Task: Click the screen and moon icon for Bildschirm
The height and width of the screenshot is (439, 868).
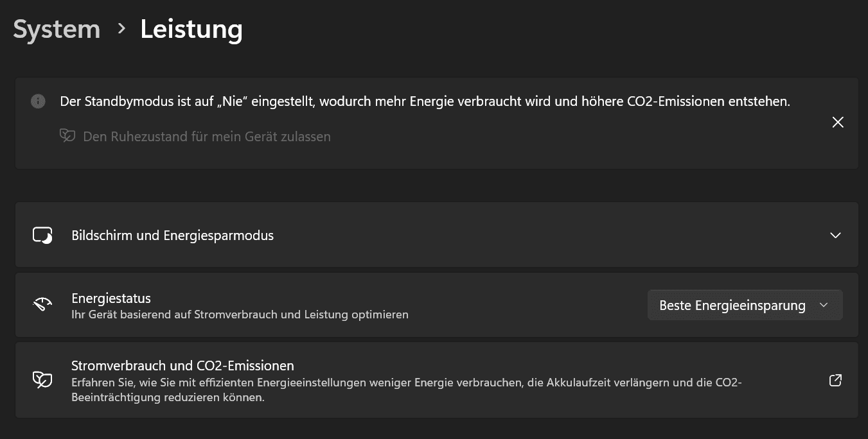Action: click(42, 236)
